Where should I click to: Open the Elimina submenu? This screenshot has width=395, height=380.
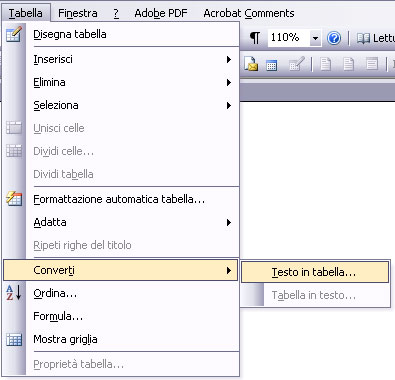(120, 82)
